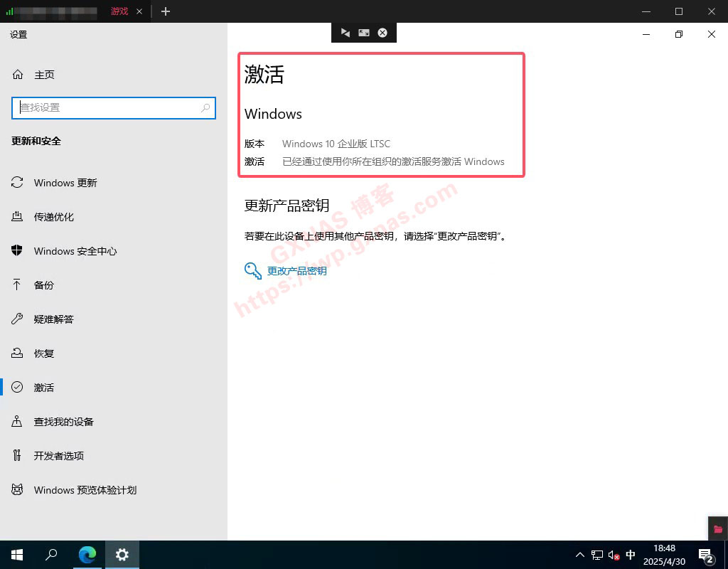Maximize the outer remote session window

(679, 11)
